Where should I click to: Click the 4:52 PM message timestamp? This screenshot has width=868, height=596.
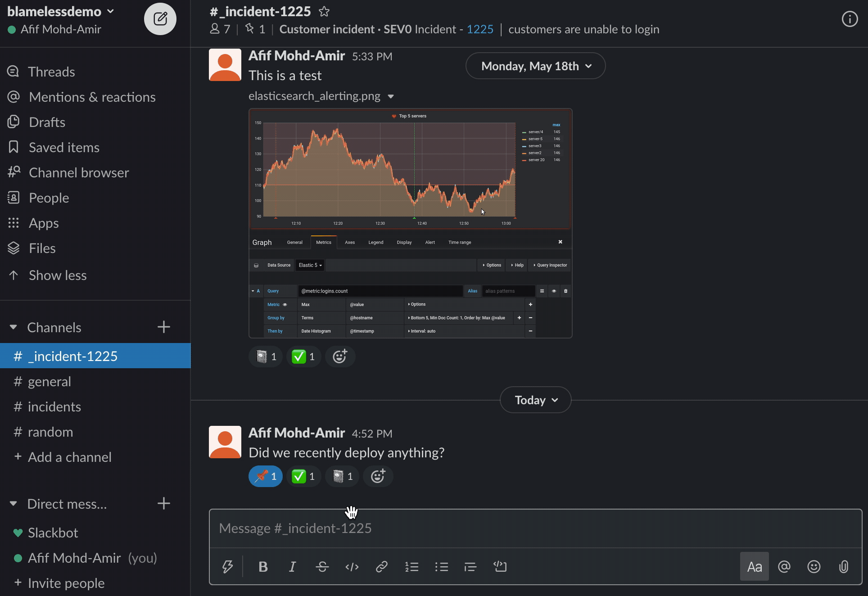click(x=372, y=433)
